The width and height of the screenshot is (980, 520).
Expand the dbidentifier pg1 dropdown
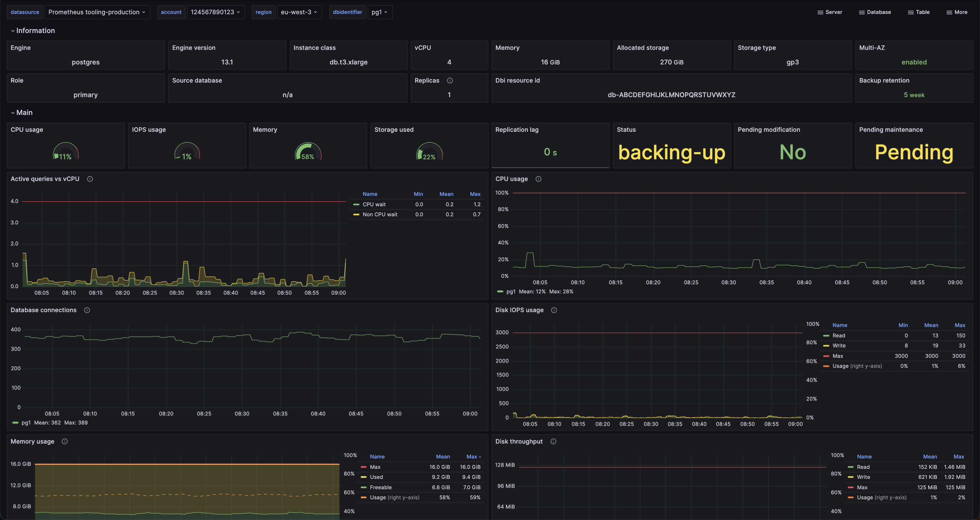379,12
